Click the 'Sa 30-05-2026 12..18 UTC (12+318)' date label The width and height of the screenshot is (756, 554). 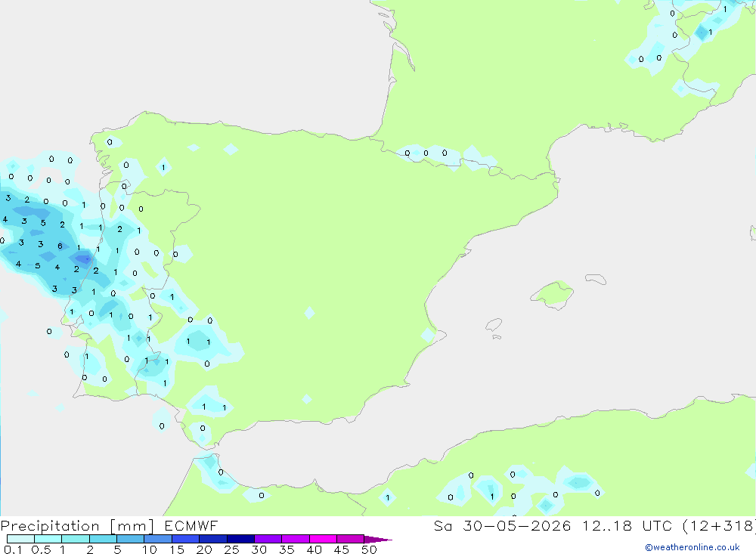coord(594,525)
